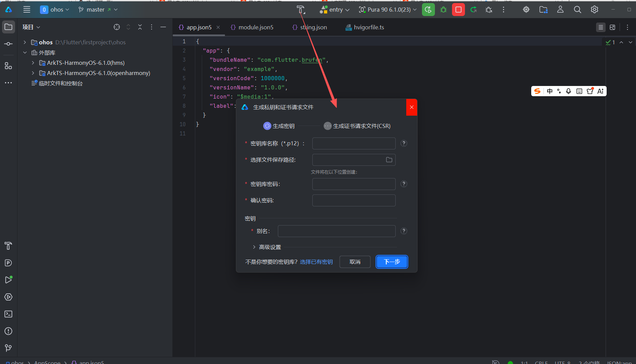Open the Structure tool window icon

(9, 65)
